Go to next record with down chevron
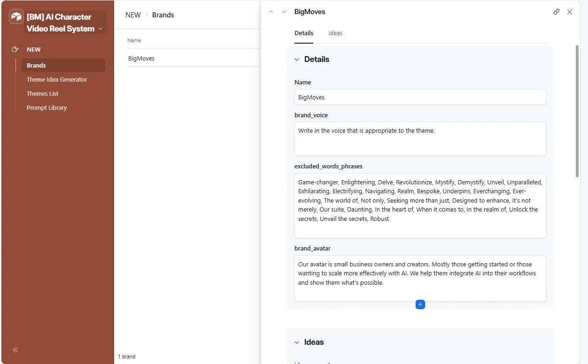This screenshot has width=588, height=364. [284, 12]
